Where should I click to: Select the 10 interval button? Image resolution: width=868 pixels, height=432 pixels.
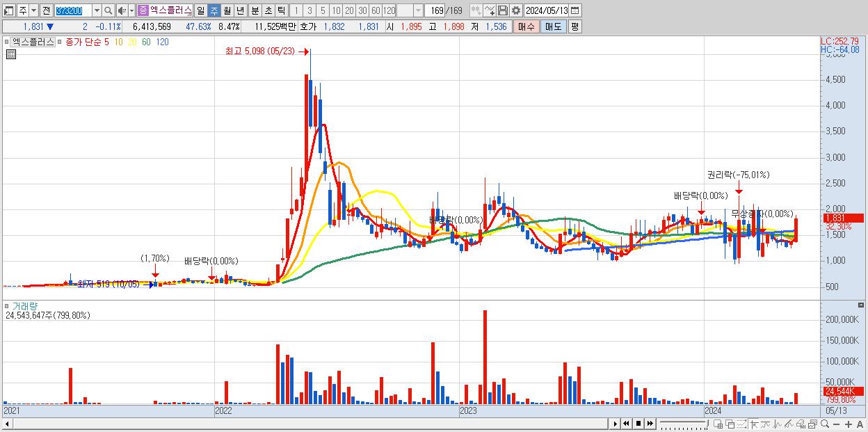pos(336,10)
